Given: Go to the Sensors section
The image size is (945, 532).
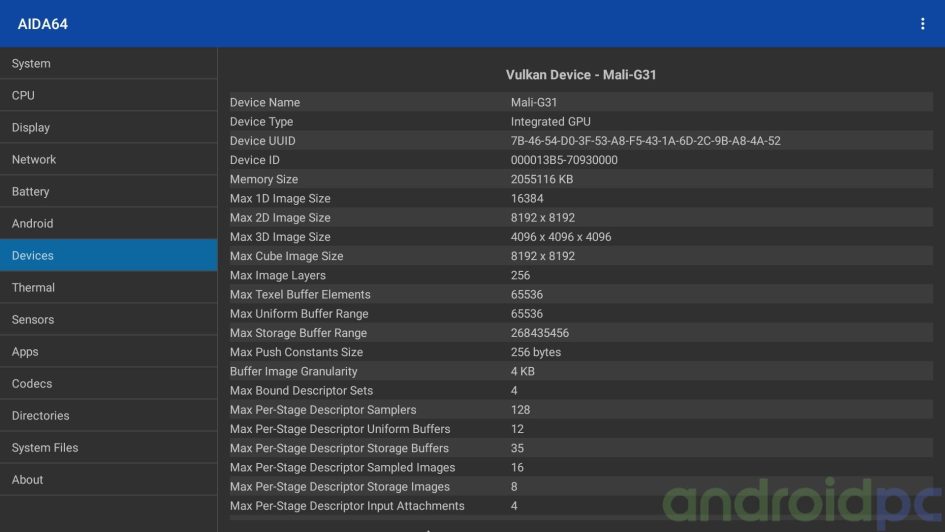Looking at the screenshot, I should point(108,319).
